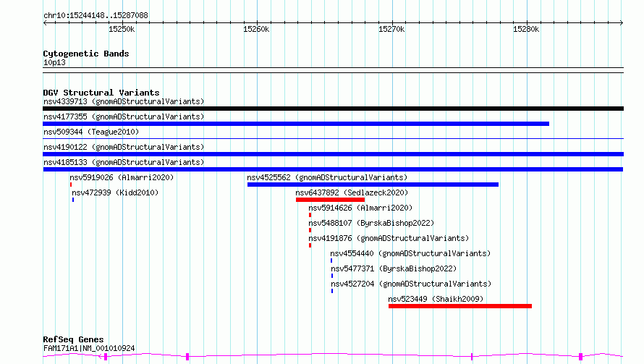This screenshot has height=364, width=644.
Task: Open nsv5477371 (ByrskaBishop2022) label
Action: coord(394,268)
